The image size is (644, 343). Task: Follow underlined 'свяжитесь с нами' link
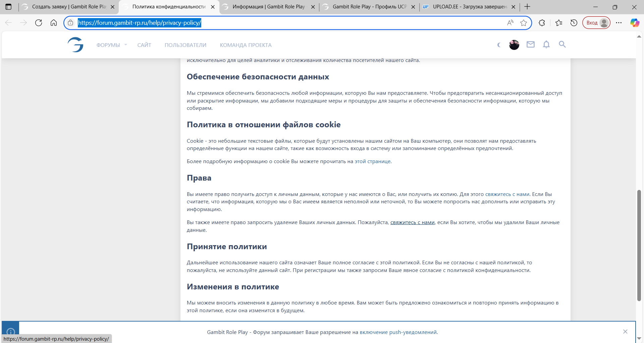[x=412, y=222]
